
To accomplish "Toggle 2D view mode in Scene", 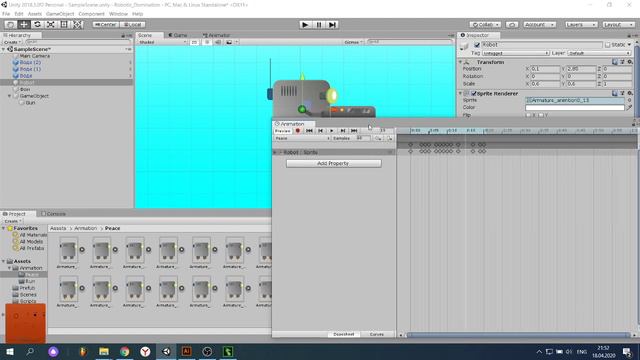I will [x=194, y=42].
